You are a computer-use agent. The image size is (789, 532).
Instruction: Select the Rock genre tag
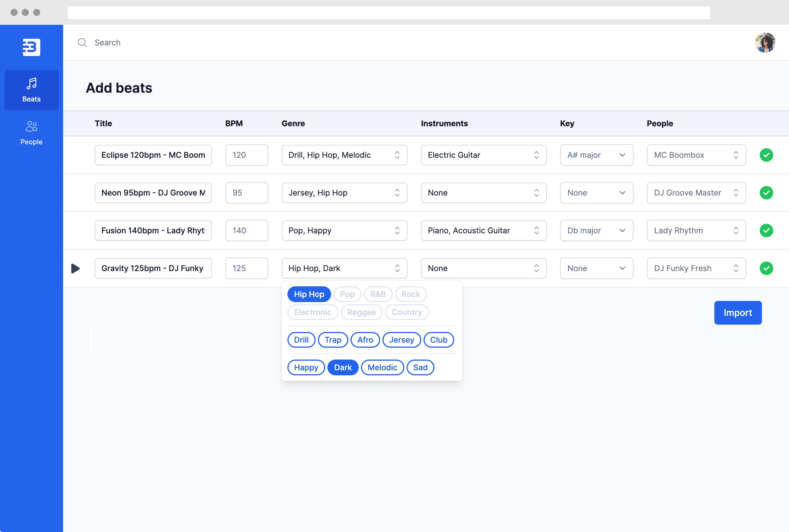click(x=411, y=294)
